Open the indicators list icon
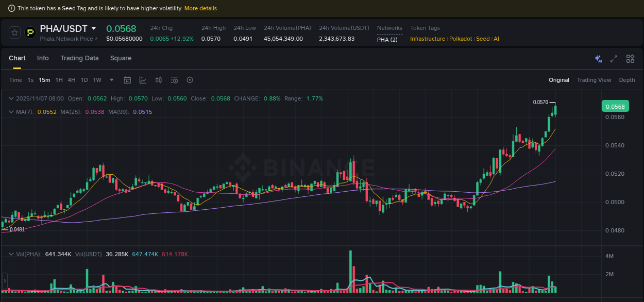Viewport: 644px width, 302px height. click(x=174, y=80)
